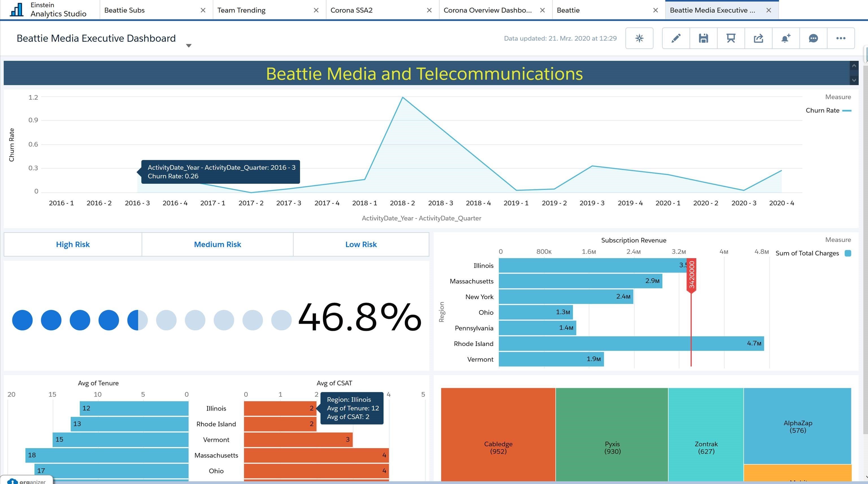Image resolution: width=868 pixels, height=484 pixels.
Task: Close the Corona SSA2 tab
Action: click(429, 10)
